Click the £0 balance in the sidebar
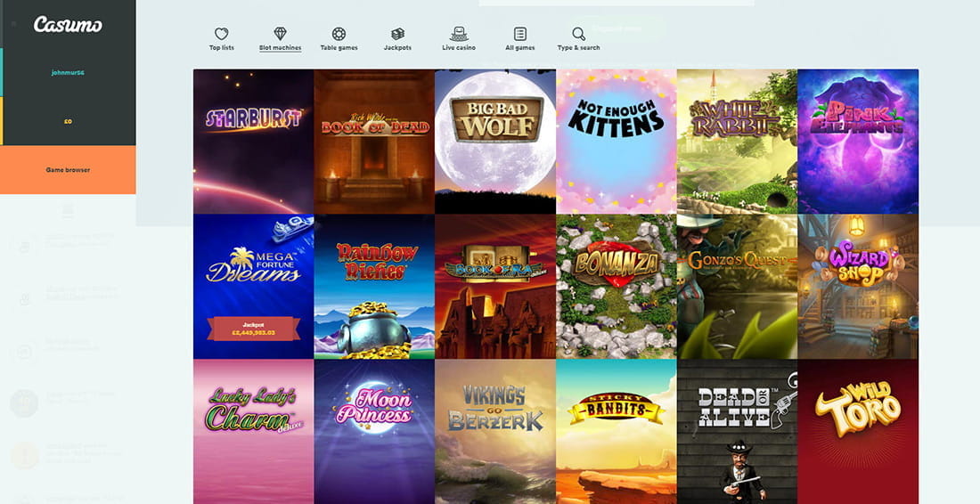The height and width of the screenshot is (504, 980). click(x=68, y=121)
